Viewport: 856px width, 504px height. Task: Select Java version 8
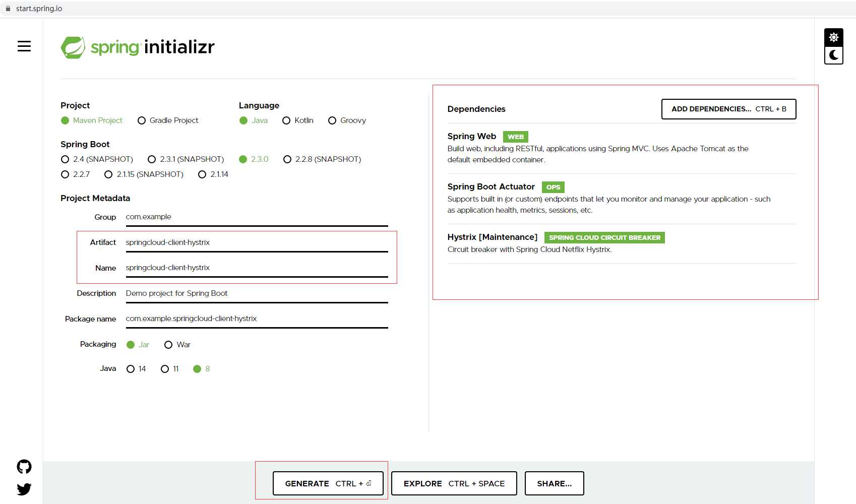coord(201,369)
